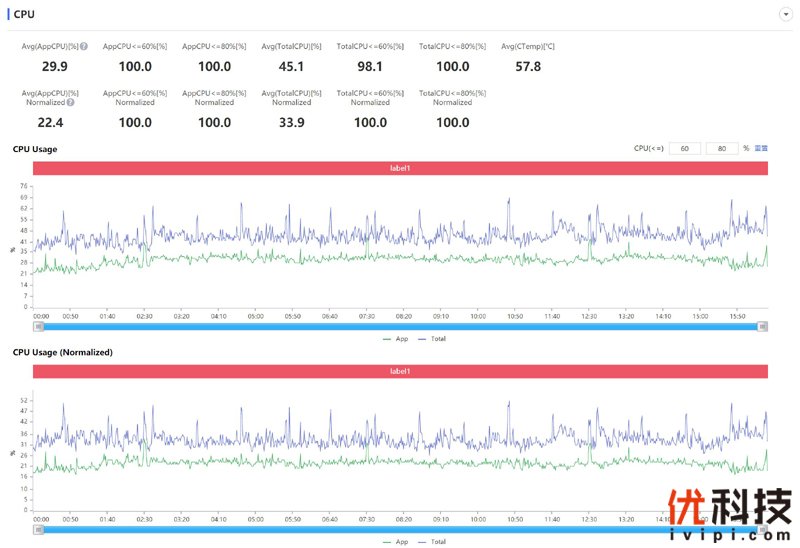Select the label1 bar above Normalized chart
Screen dimensions: 800x548
tap(400, 371)
